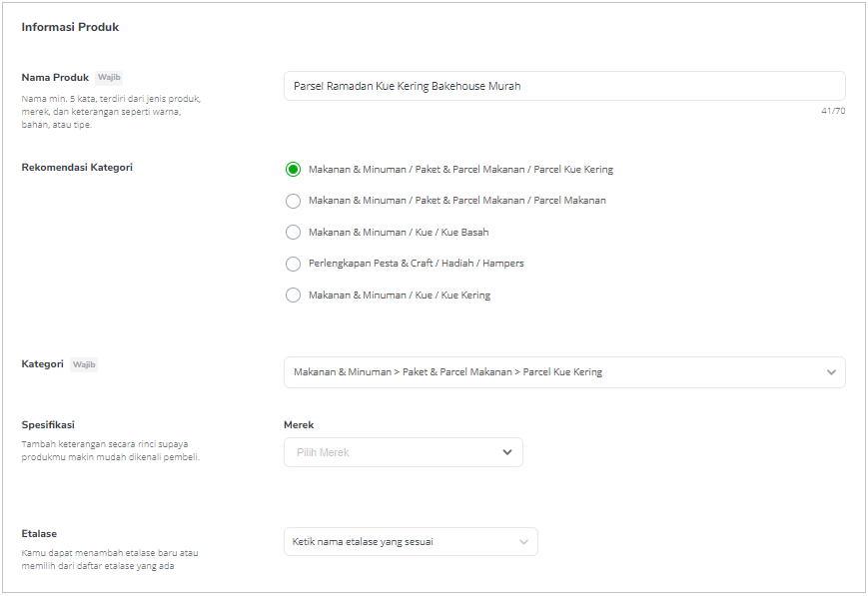
Task: Click the 'Kamu dapat menambah etalase baru' description
Action: tap(110, 559)
